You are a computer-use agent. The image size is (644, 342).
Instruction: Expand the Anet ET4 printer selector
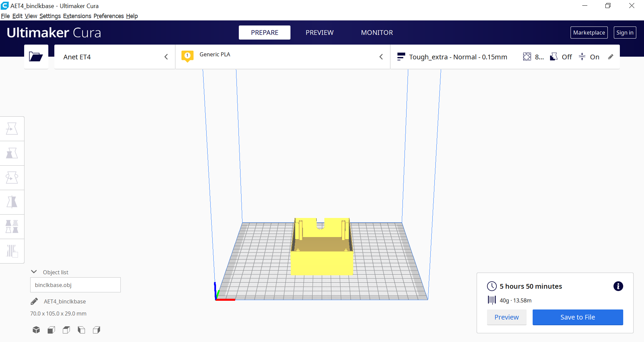pos(115,57)
